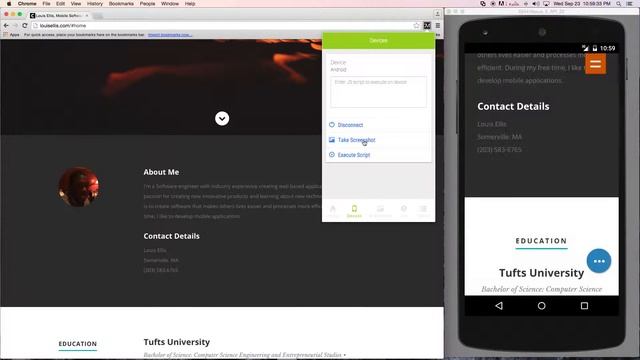
Task: Open Spotlight search in menu bar
Action: pyautogui.click(x=619, y=4)
